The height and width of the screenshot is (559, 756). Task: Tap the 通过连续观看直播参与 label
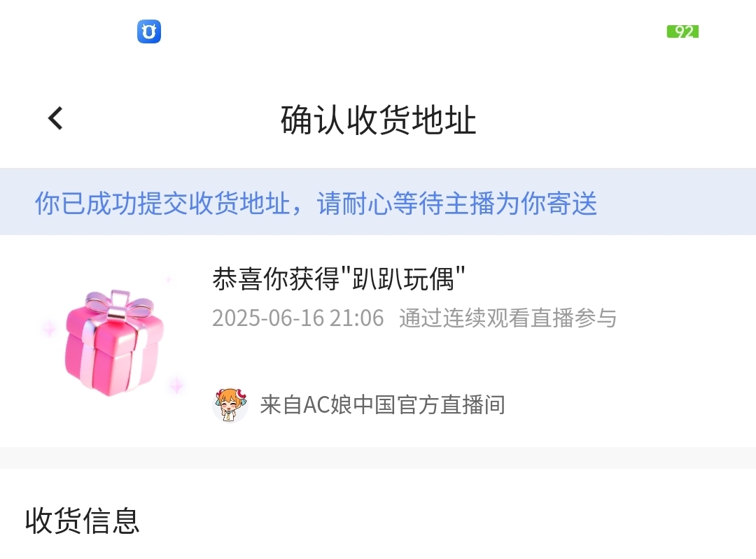pos(507,318)
